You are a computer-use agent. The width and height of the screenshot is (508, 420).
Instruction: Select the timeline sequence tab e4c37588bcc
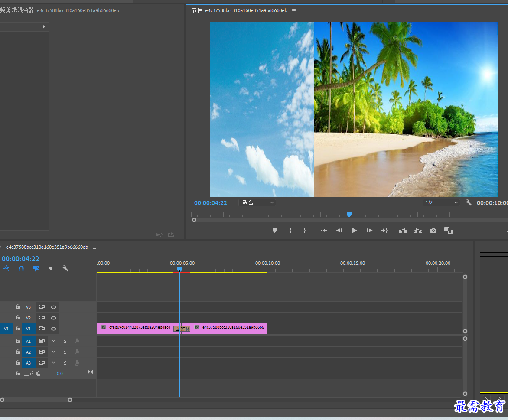click(47, 247)
